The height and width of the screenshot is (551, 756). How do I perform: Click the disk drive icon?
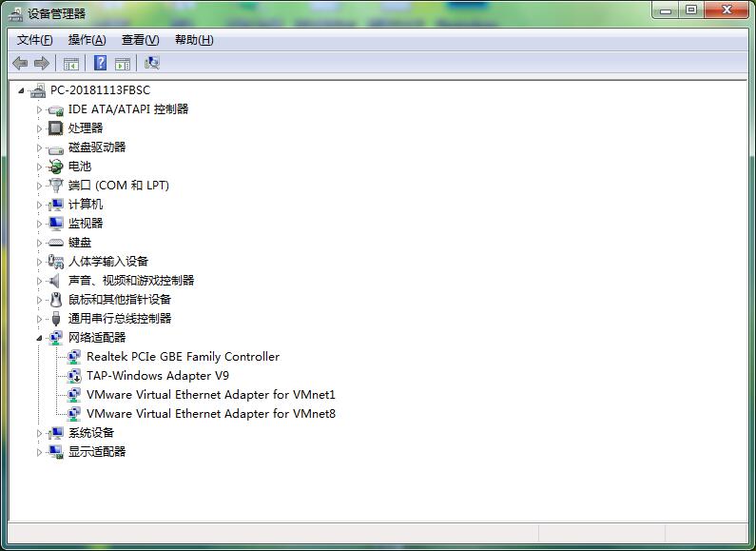coord(56,148)
